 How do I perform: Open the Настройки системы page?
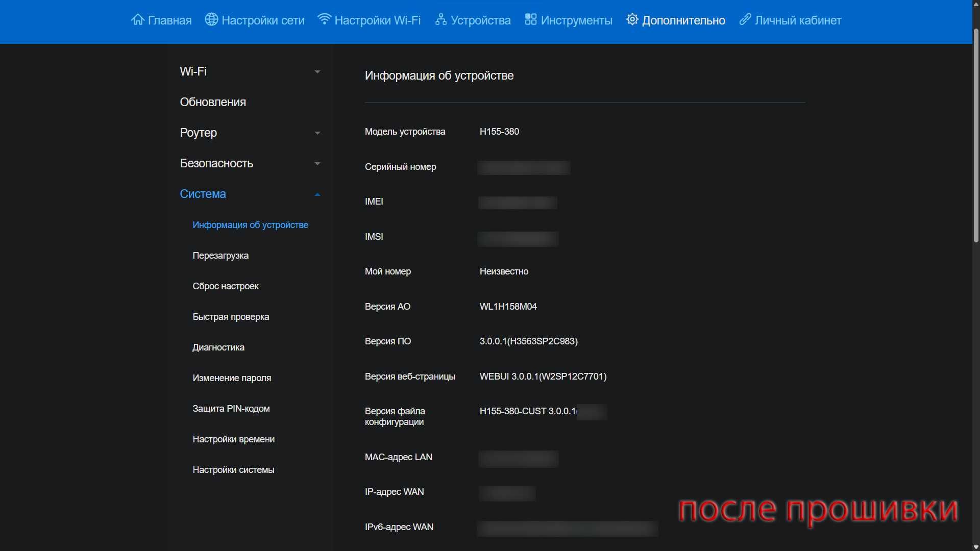pyautogui.click(x=233, y=470)
